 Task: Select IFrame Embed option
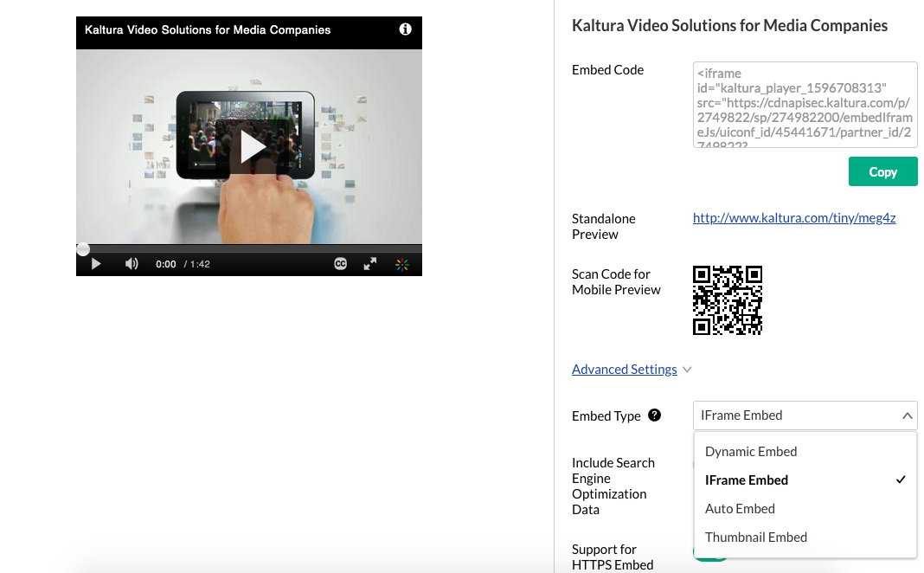coord(805,480)
